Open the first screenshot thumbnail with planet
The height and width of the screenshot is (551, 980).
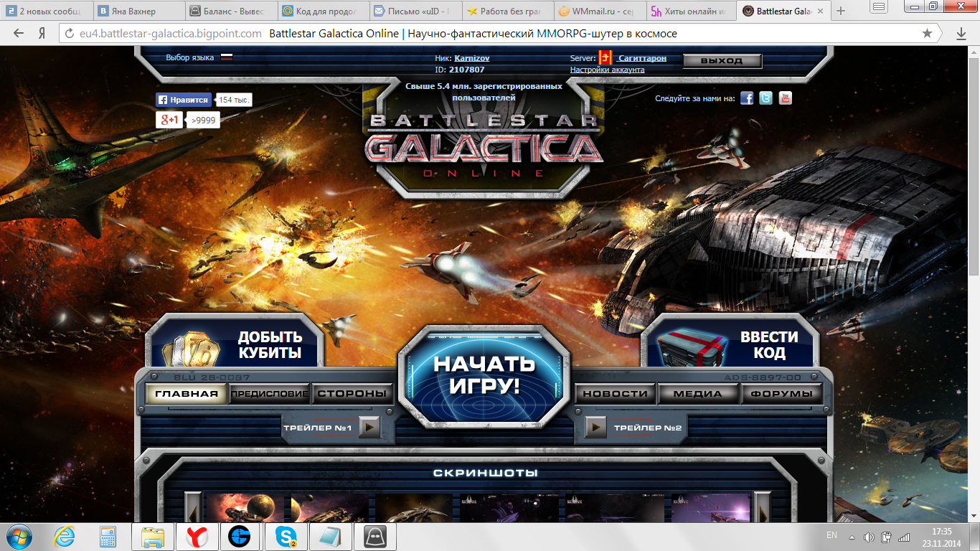(245, 507)
